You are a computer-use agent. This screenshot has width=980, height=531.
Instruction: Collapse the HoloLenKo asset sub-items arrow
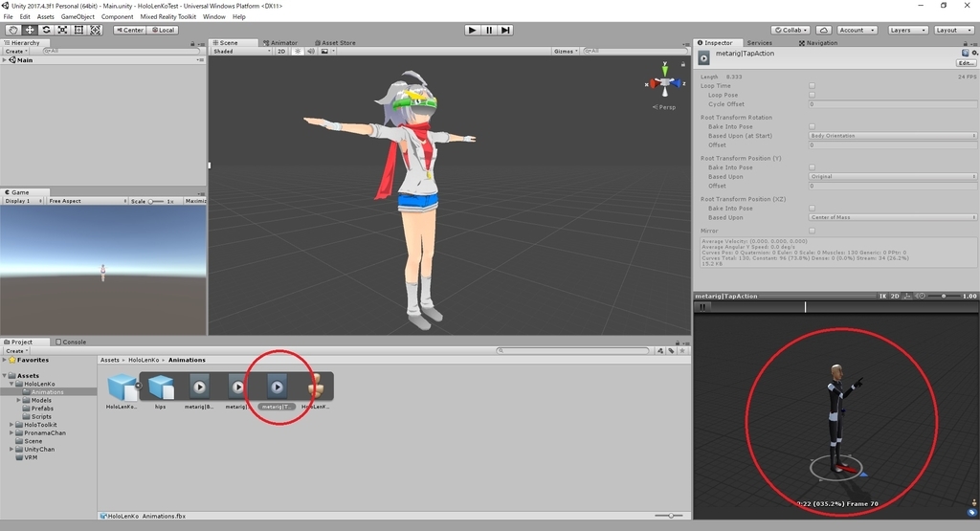pyautogui.click(x=138, y=387)
